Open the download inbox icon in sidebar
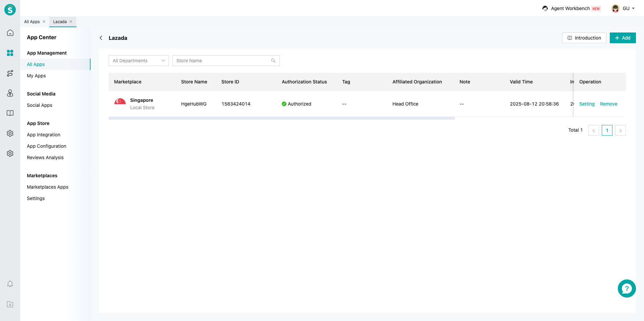 10,304
